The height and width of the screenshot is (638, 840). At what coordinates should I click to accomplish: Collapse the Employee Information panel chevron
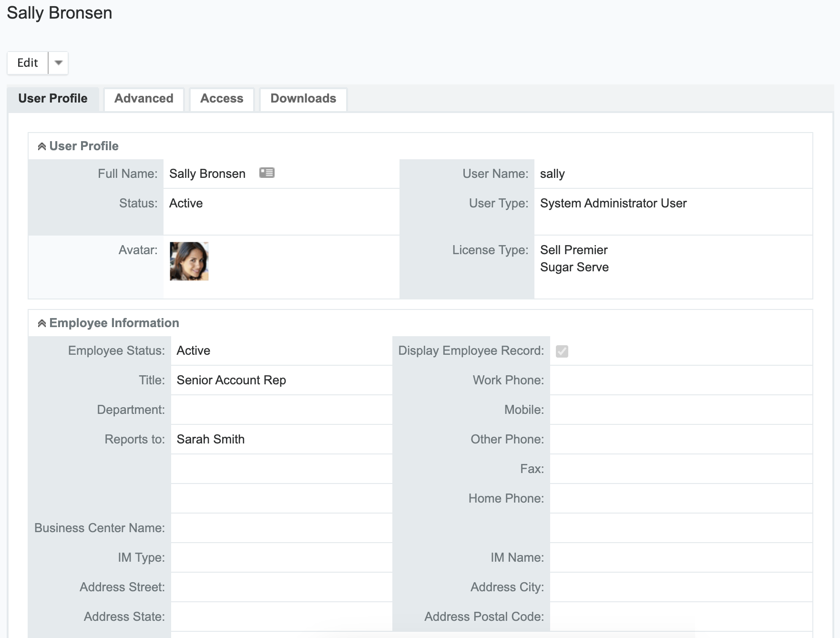point(42,323)
